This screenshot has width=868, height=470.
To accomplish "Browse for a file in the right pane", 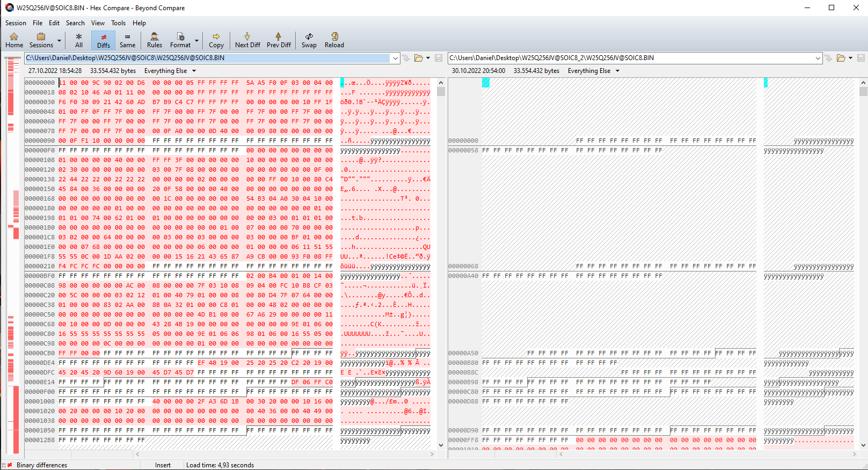I will click(x=841, y=58).
